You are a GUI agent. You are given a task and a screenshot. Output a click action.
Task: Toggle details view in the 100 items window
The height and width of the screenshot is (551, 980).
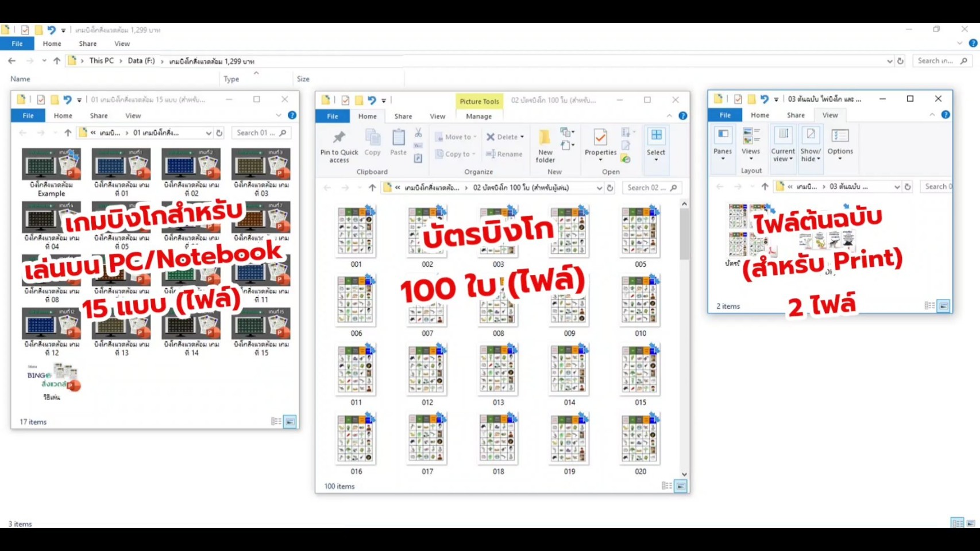pos(666,486)
